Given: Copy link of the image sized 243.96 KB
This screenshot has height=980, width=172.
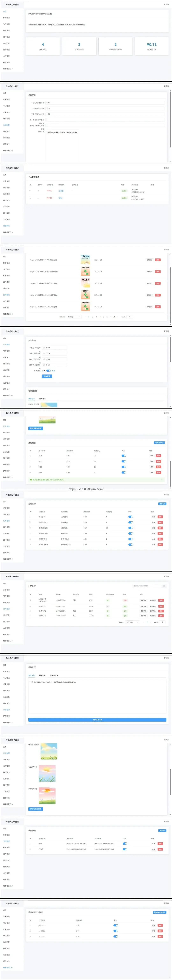Looking at the screenshot, I should pyautogui.click(x=150, y=283).
